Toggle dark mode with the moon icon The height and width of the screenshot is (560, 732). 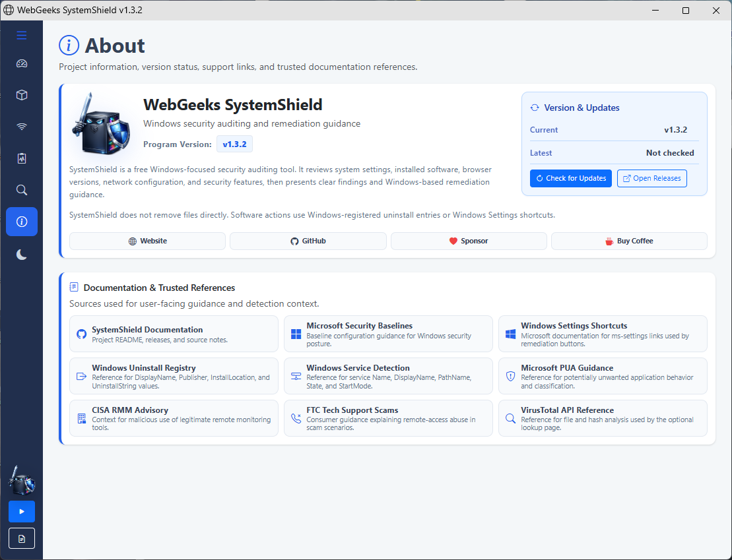[22, 255]
